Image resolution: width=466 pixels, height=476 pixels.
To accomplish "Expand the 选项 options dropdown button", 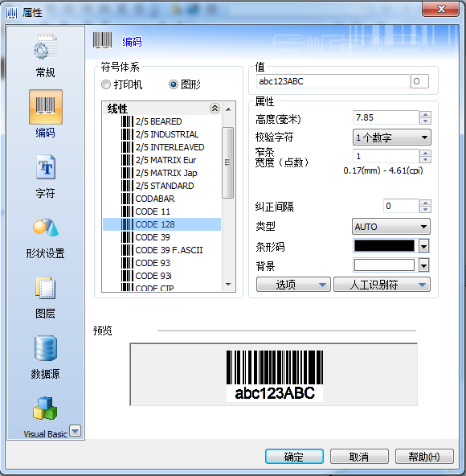I will pyautogui.click(x=293, y=285).
